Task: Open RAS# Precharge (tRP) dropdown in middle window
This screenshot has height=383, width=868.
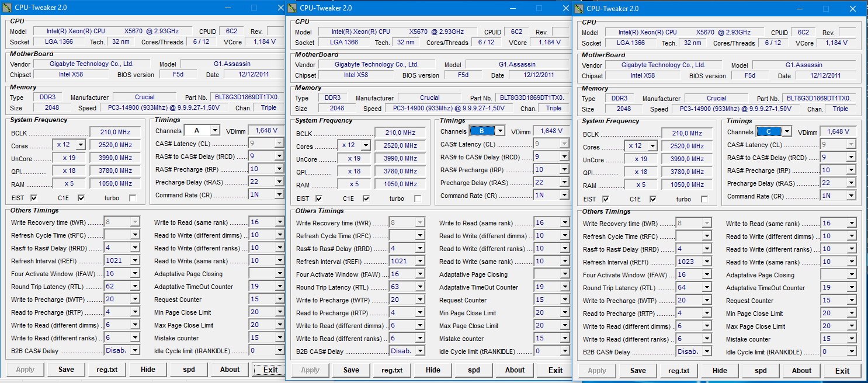Action: [565, 170]
